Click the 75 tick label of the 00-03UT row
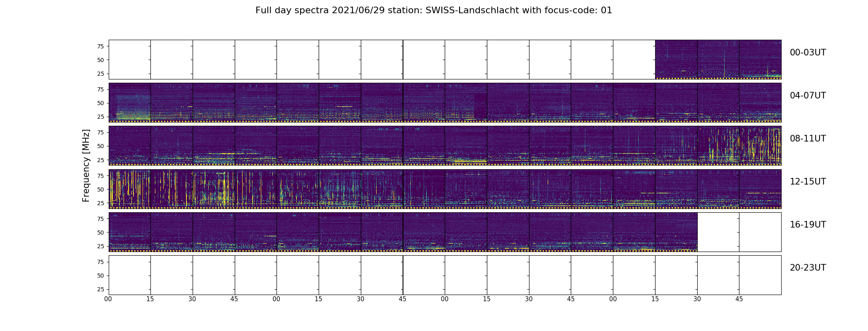Image resolution: width=868 pixels, height=331 pixels. click(x=100, y=46)
